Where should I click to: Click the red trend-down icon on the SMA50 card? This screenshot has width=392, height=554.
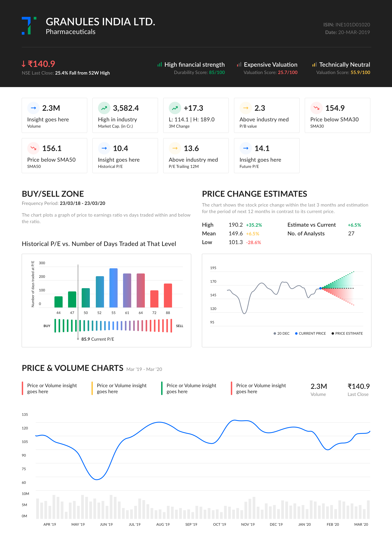pos(33,148)
